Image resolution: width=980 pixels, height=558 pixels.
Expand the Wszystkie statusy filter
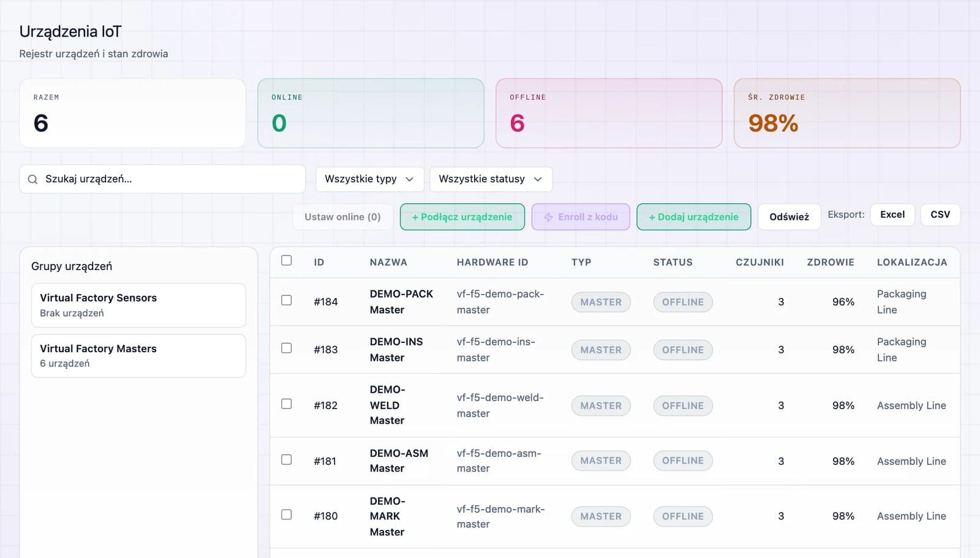[x=491, y=179]
